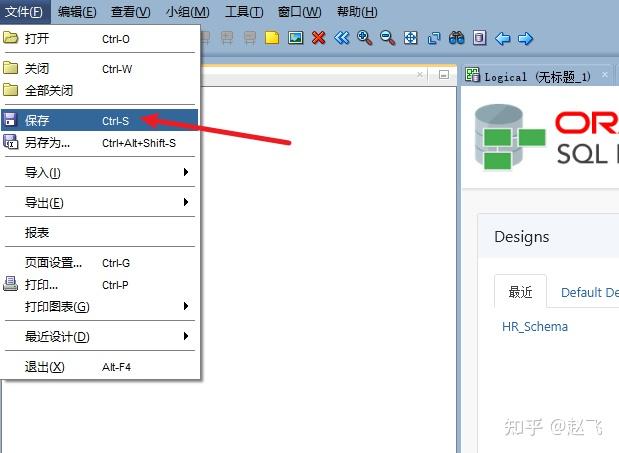
Task: Expand the 导出(E) submenu arrow
Action: (186, 202)
